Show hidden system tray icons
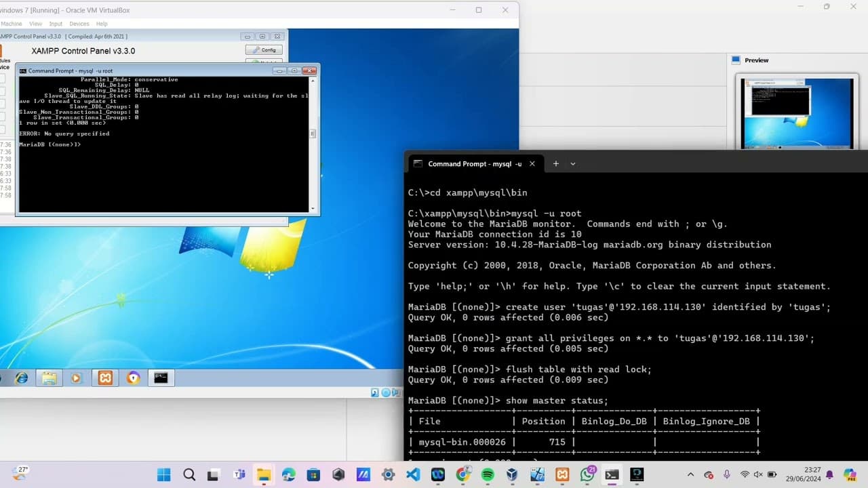Screen dimensions: 868x488 pos(690,474)
